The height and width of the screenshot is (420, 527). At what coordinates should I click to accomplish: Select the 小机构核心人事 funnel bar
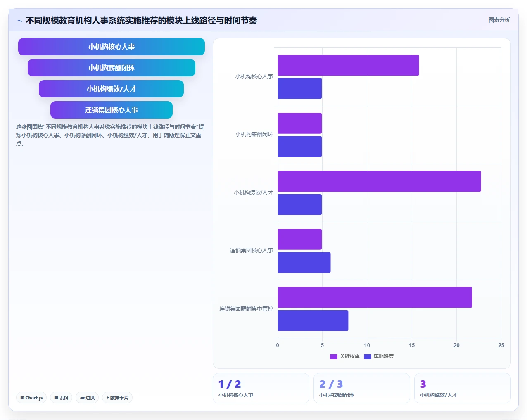click(x=112, y=47)
